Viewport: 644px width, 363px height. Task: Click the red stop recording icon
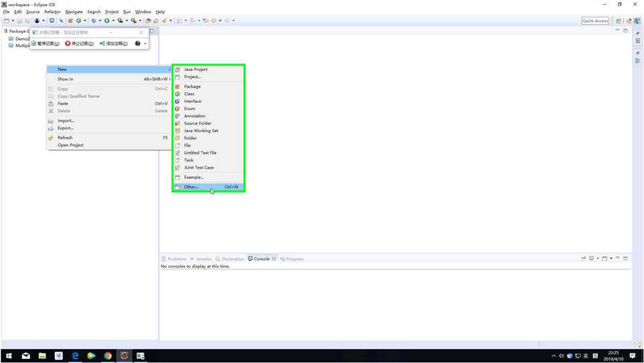68,44
